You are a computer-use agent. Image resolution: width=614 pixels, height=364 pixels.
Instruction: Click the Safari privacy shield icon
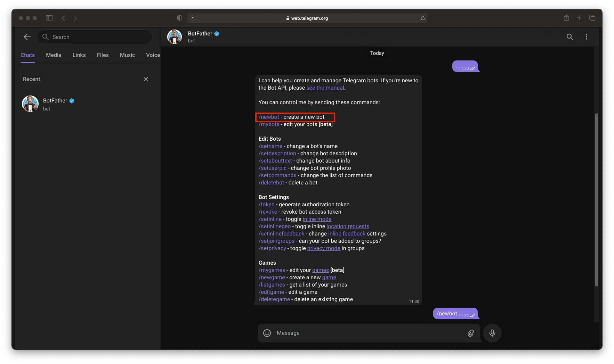pyautogui.click(x=179, y=18)
